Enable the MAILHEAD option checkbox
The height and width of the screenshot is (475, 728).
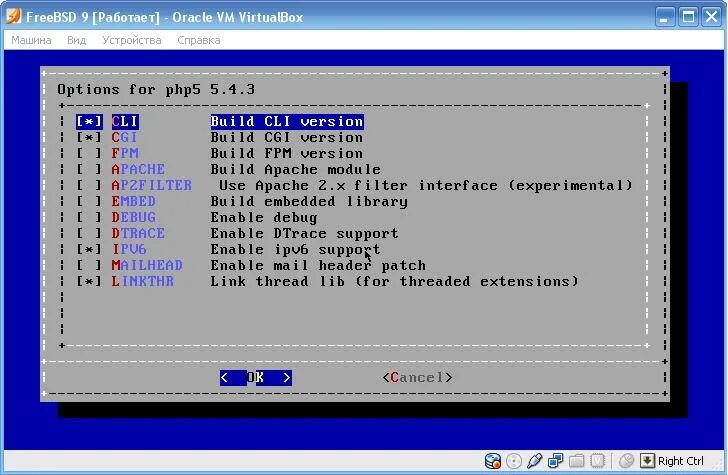click(x=89, y=265)
